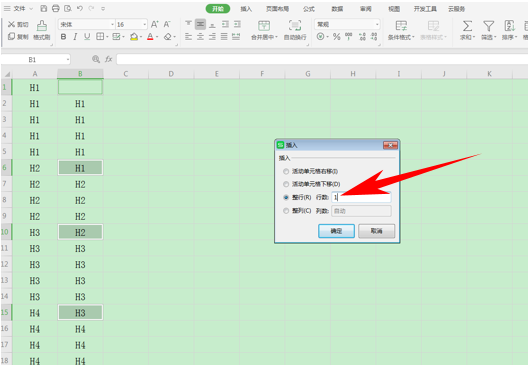Select column header C
The height and width of the screenshot is (365, 528).
(126, 74)
